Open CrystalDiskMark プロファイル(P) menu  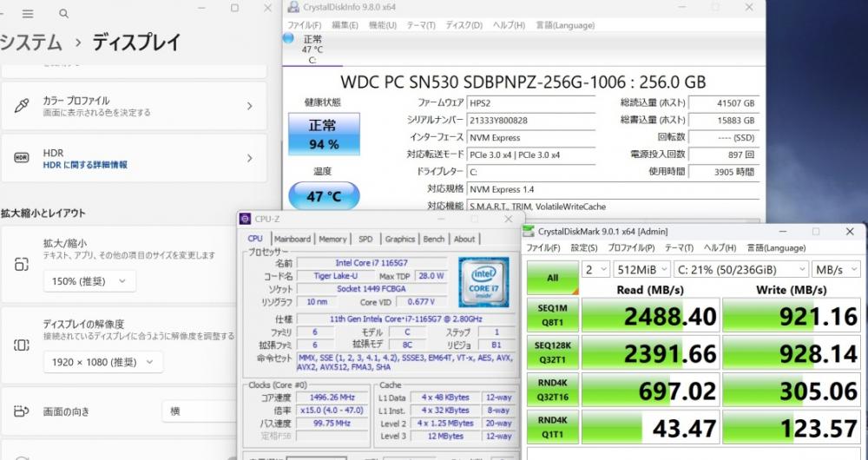click(631, 248)
